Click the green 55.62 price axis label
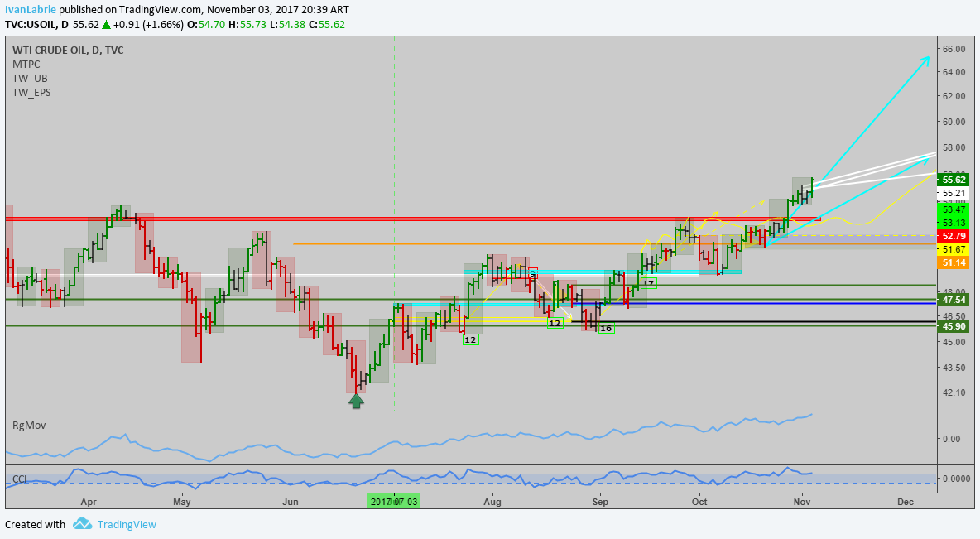Screen dimensions: 980x539 (954, 180)
